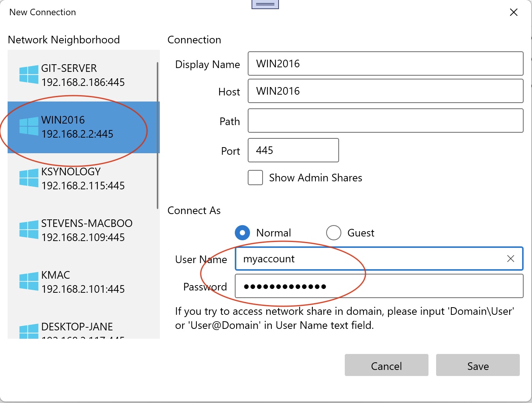Screen dimensions: 532x403
Task: Click the Network Neighborhood list scrollbar
Action: click(x=158, y=135)
